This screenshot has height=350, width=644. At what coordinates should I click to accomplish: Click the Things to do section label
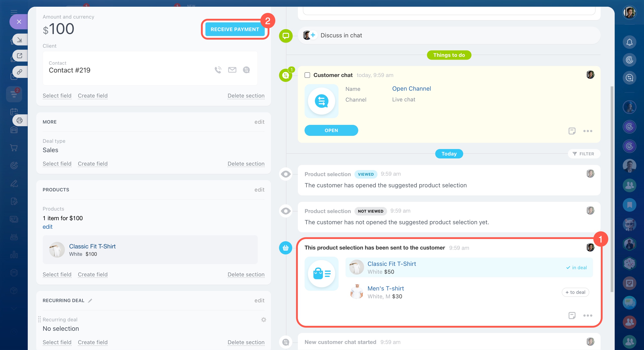tap(449, 55)
